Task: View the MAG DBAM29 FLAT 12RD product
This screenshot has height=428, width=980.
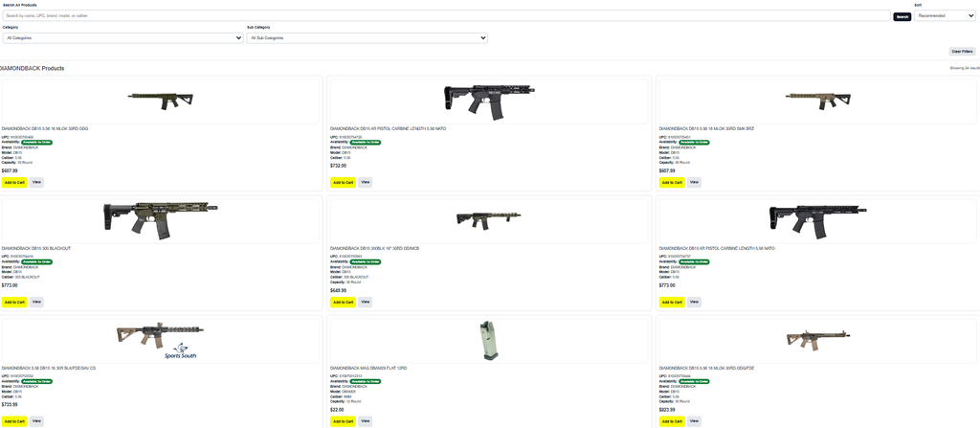Action: tap(365, 421)
